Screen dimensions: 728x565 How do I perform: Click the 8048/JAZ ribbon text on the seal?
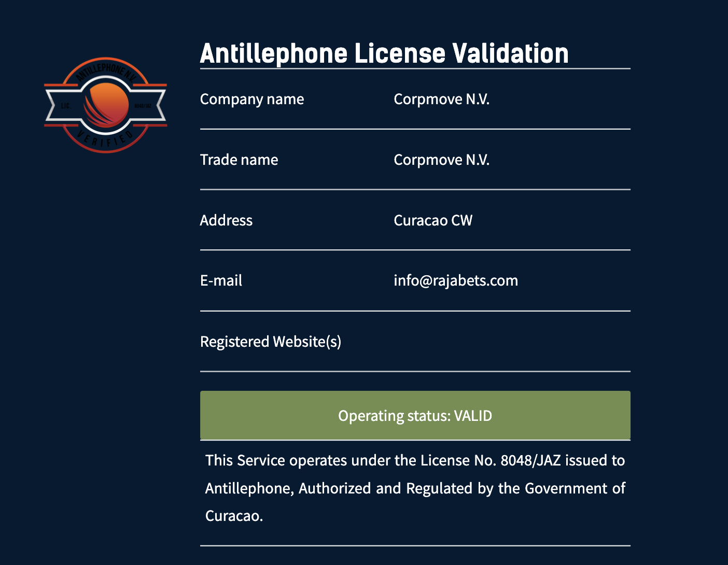(143, 106)
